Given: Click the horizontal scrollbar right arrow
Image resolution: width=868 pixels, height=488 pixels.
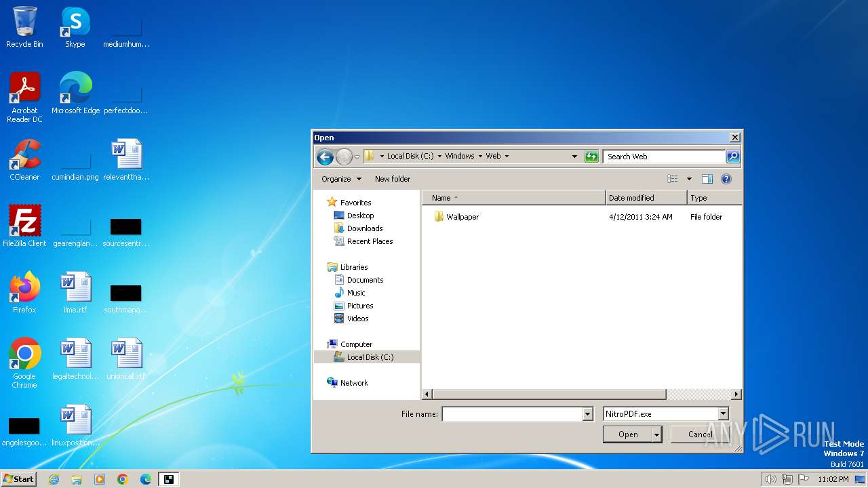Looking at the screenshot, I should coord(736,394).
